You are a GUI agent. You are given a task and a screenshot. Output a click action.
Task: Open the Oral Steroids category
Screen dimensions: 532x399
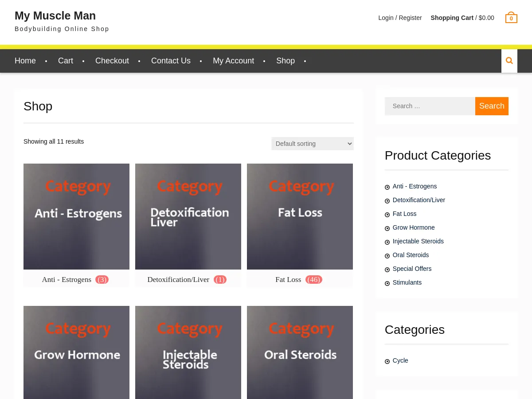pos(411,255)
